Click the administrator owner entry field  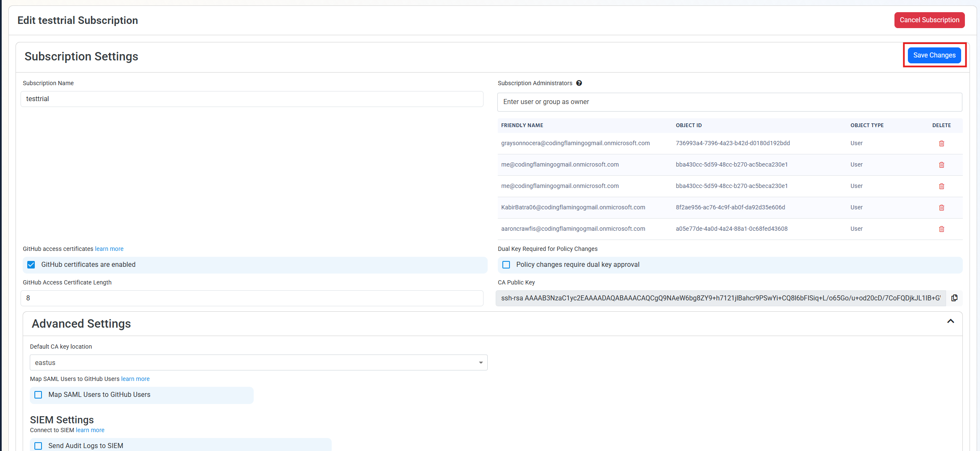tap(729, 102)
